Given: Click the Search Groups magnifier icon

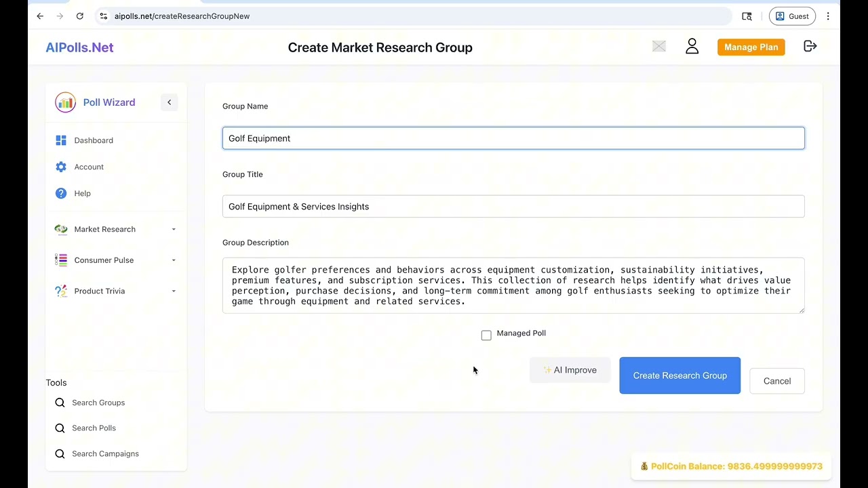Looking at the screenshot, I should point(60,403).
